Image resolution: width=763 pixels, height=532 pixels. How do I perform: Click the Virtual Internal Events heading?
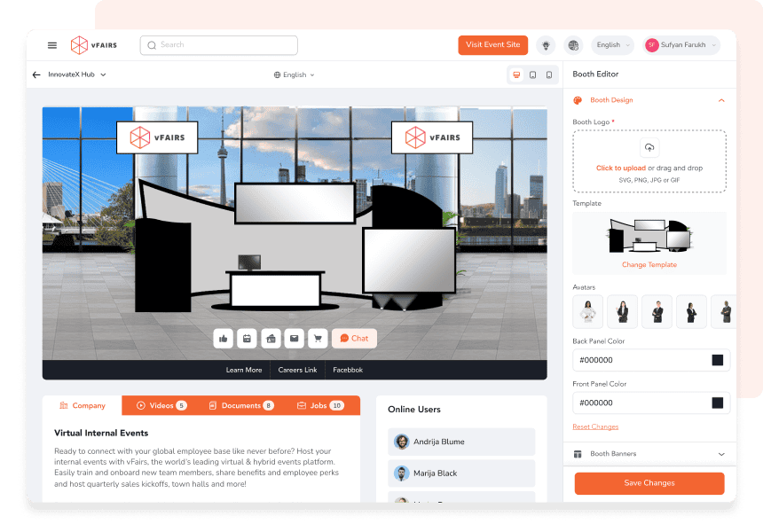point(101,434)
